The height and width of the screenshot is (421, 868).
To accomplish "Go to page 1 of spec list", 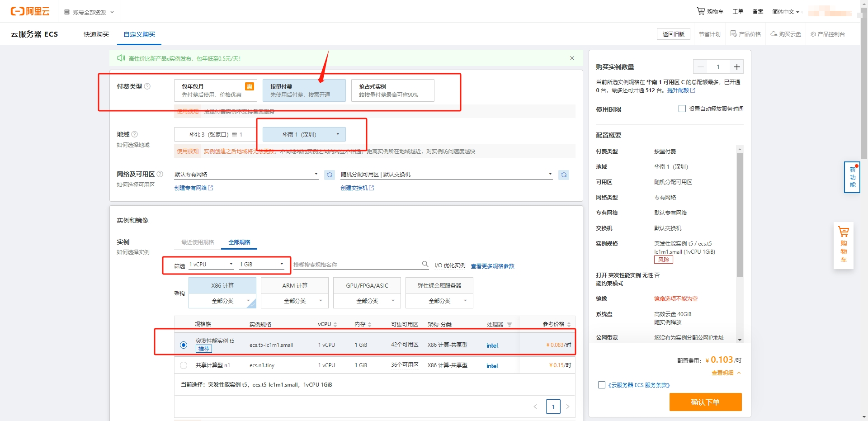I will pyautogui.click(x=553, y=407).
